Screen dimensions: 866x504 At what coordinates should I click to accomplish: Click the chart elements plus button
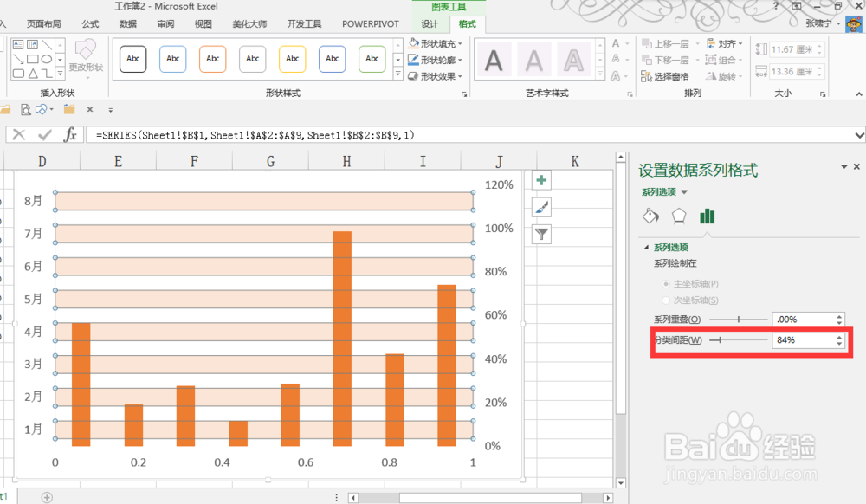click(542, 180)
